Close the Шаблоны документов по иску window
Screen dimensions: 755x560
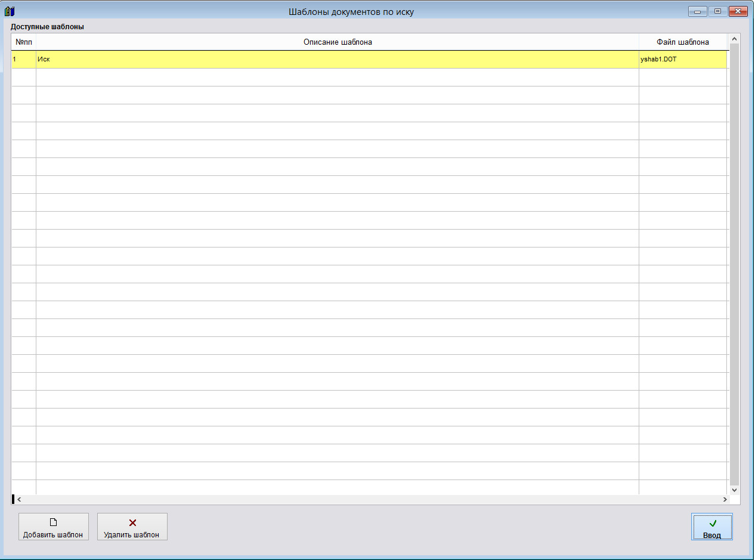click(738, 11)
